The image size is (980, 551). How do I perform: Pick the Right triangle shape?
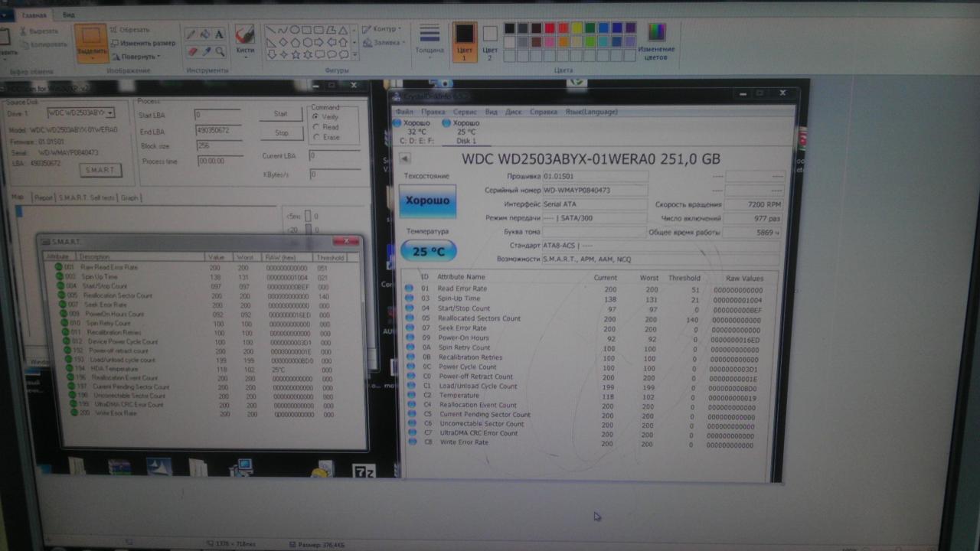click(271, 42)
